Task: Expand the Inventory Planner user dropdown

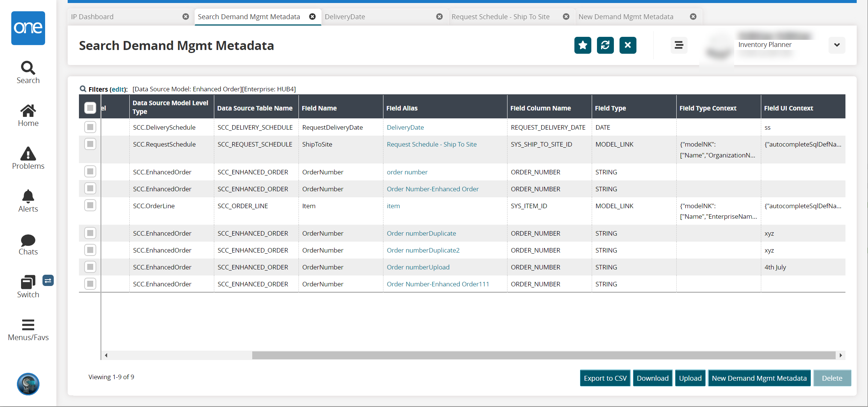Action: point(836,45)
